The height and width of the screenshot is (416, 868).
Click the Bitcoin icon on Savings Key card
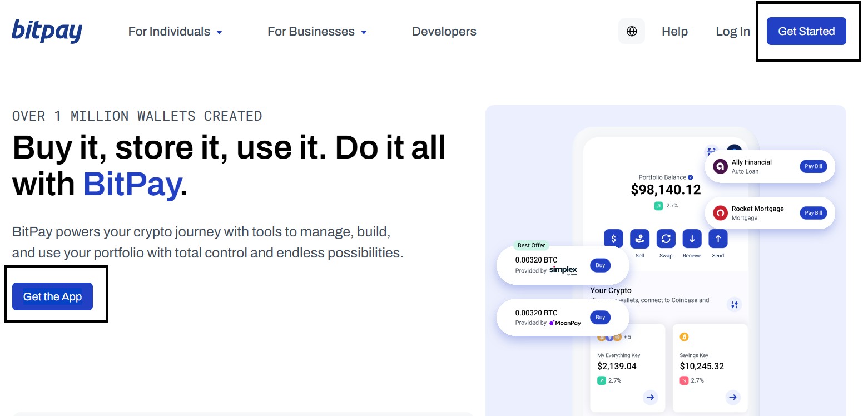click(x=685, y=337)
